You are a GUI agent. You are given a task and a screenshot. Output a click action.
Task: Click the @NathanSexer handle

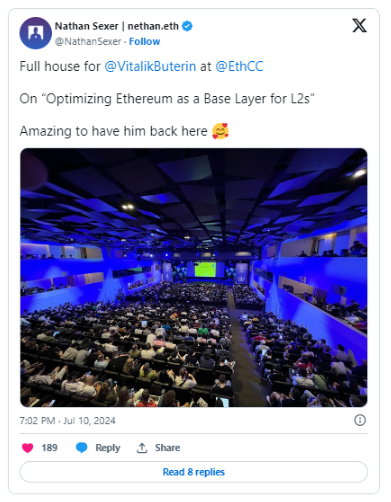click(x=88, y=41)
